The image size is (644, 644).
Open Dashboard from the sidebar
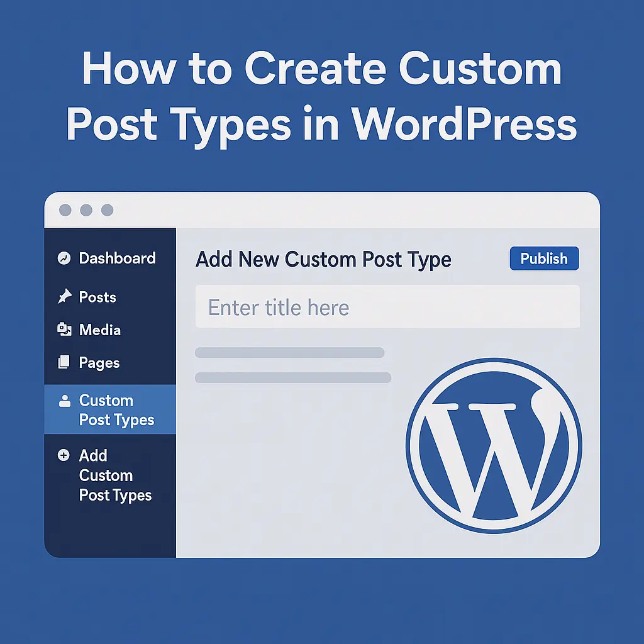tap(118, 258)
